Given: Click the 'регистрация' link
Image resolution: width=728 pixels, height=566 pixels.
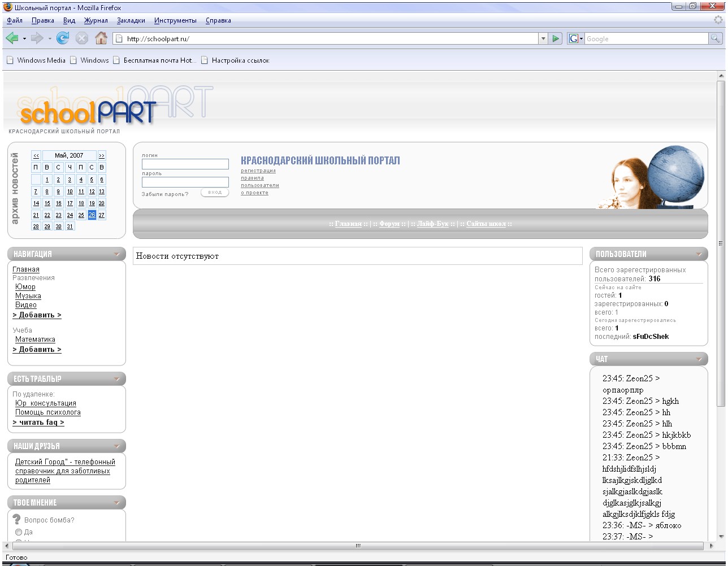Looking at the screenshot, I should (258, 171).
